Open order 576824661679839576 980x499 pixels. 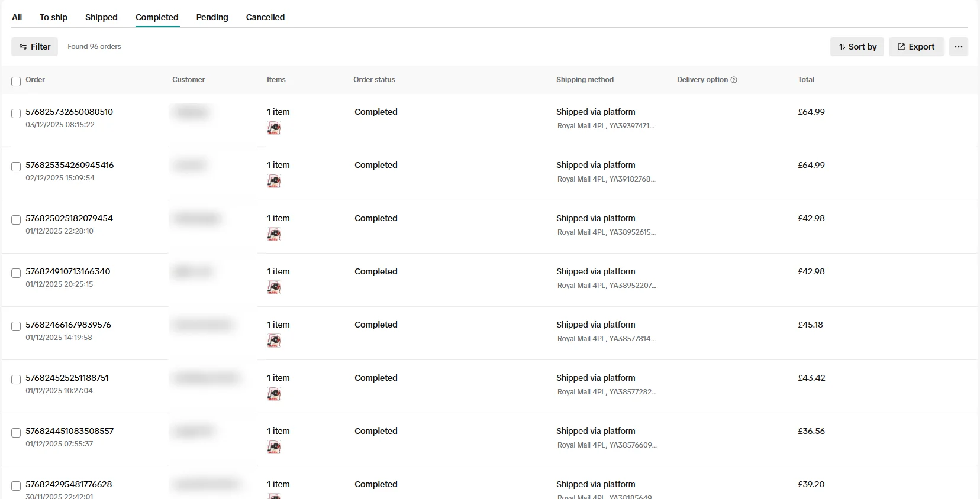[x=68, y=325]
